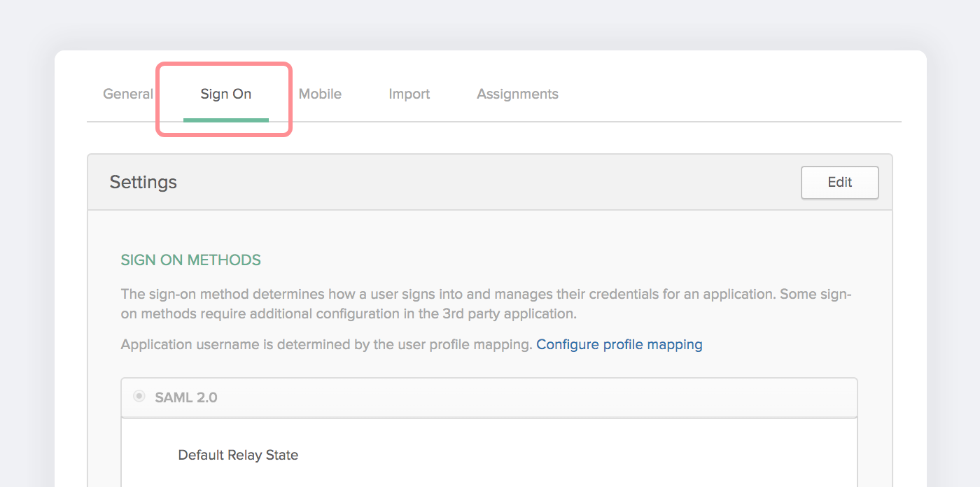Click the Application username sentence text
Viewport: 980px width, 487px height.
(325, 344)
